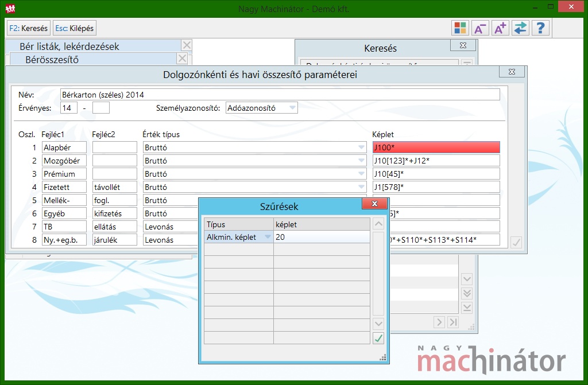Open Érték típus dropdown for Prémium row

[x=361, y=174]
